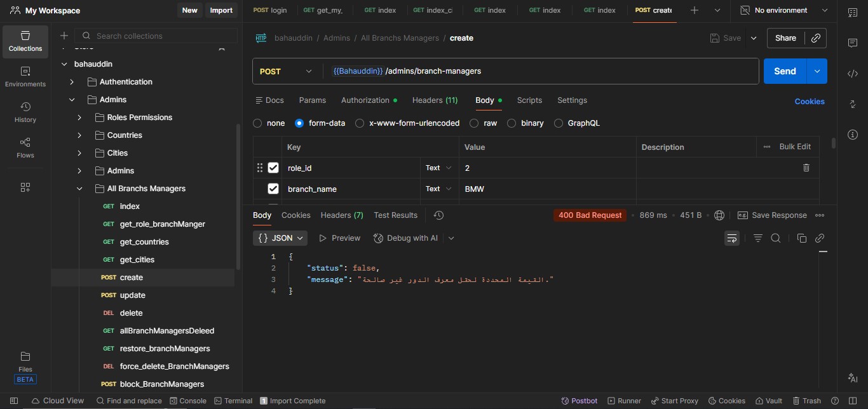868x409 pixels.
Task: Collapse the All Branchs Managers folder
Action: [79, 189]
